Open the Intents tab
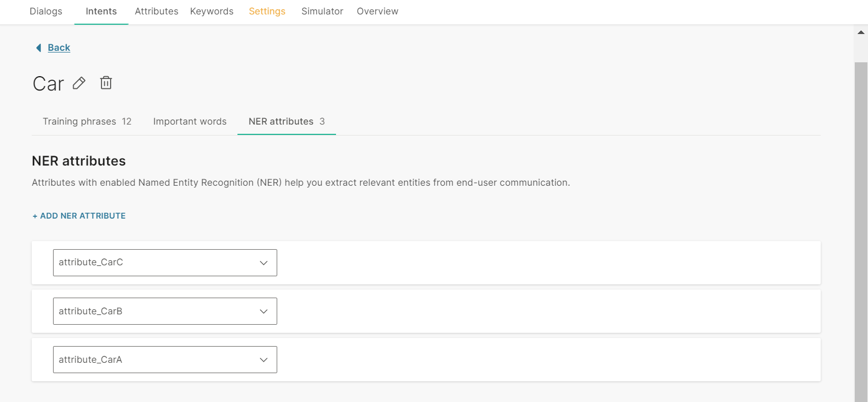Viewport: 868px width, 402px height. pyautogui.click(x=101, y=12)
